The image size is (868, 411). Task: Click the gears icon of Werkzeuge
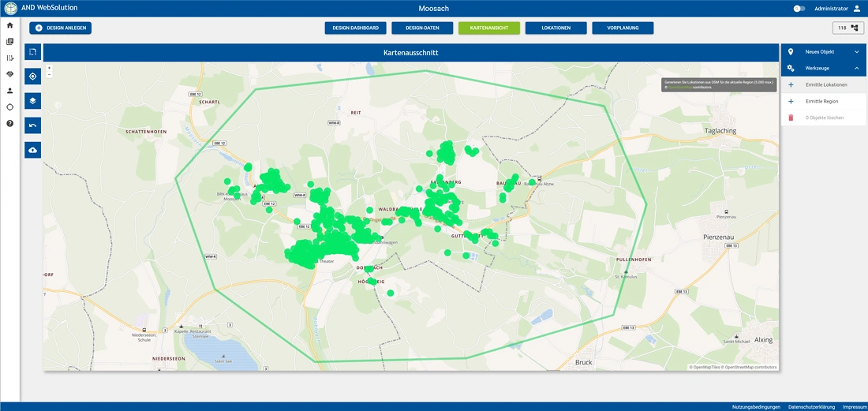(791, 68)
